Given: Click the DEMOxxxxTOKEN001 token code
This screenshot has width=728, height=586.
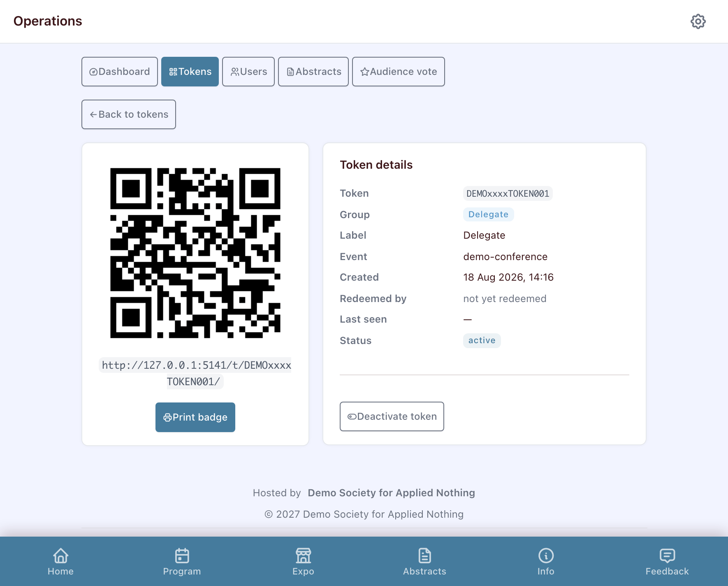Looking at the screenshot, I should (508, 193).
